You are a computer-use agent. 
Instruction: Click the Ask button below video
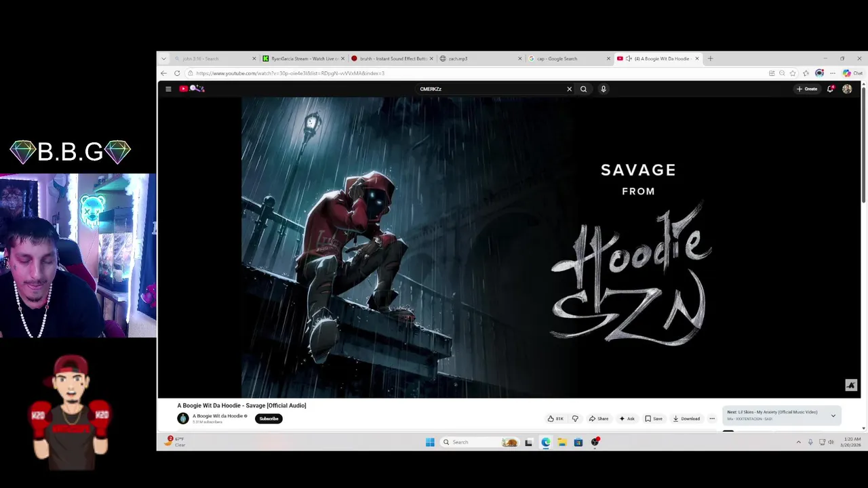[x=627, y=419]
